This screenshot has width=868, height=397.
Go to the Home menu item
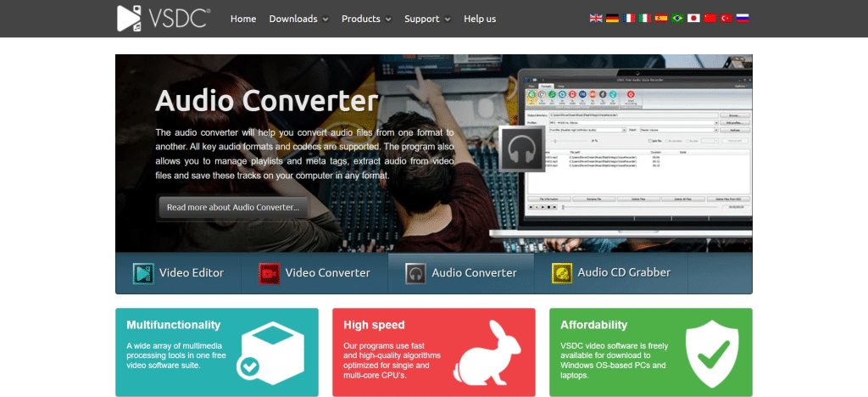pyautogui.click(x=243, y=19)
